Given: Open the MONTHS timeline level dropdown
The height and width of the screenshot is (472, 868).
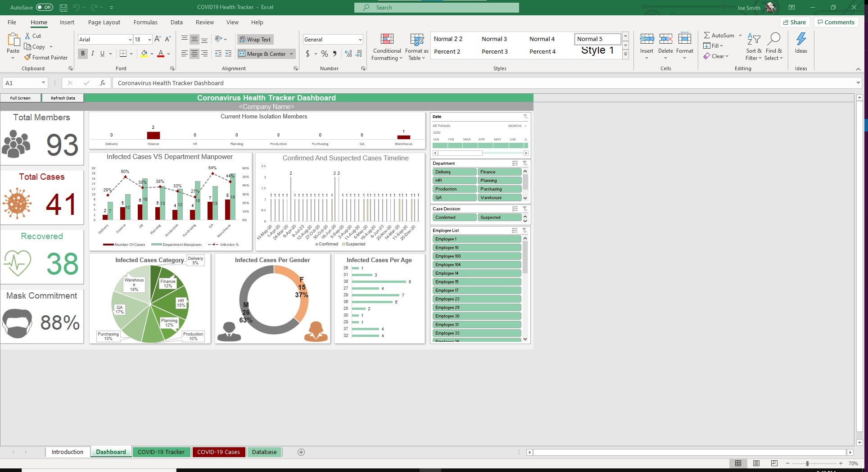Looking at the screenshot, I should pos(517,126).
